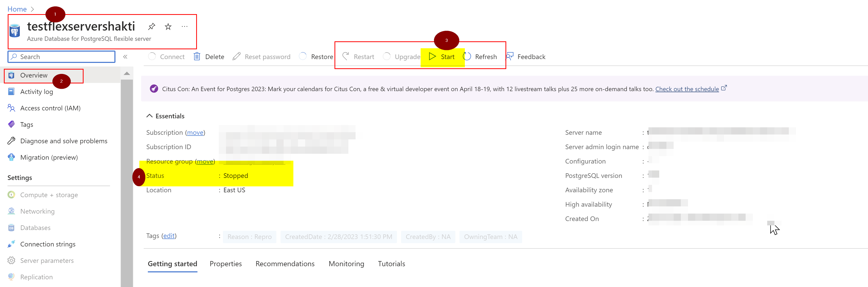Open Access control (IAM)
Image resolution: width=868 pixels, height=287 pixels.
50,108
